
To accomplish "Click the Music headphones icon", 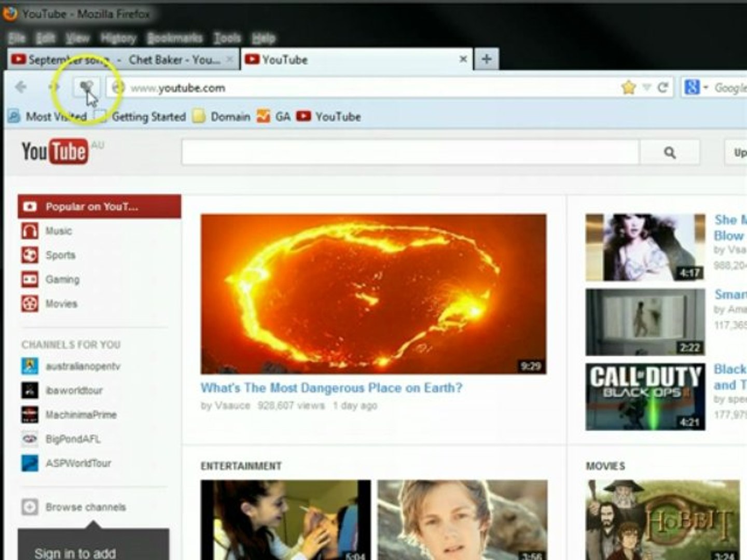I will pos(30,231).
